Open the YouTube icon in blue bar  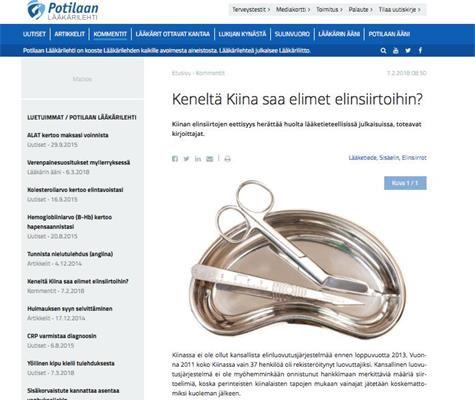(396, 51)
